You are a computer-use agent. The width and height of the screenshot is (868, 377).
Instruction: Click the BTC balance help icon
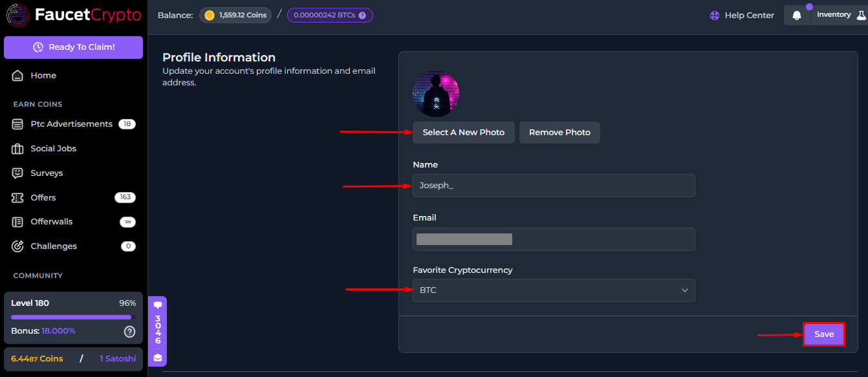362,15
